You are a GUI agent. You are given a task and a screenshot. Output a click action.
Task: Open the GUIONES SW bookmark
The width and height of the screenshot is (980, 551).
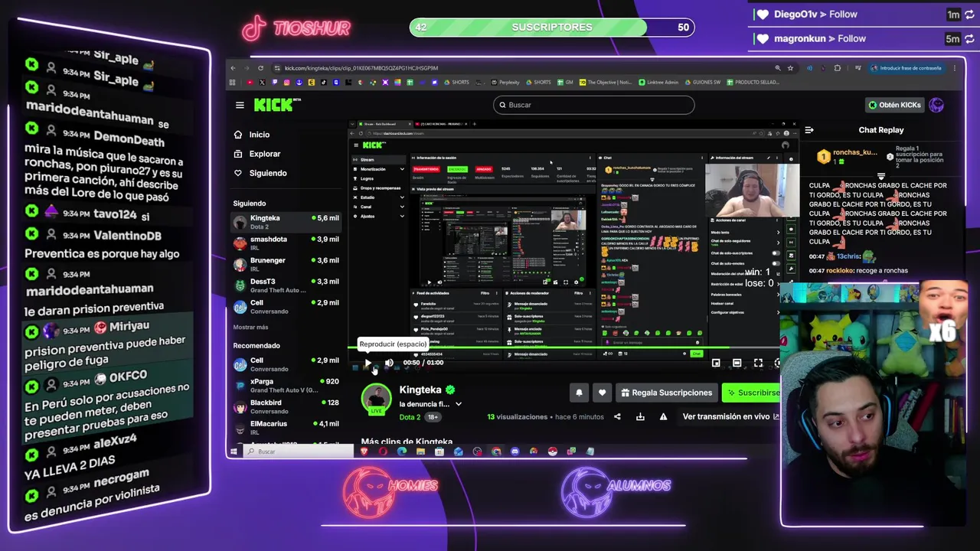click(x=701, y=83)
